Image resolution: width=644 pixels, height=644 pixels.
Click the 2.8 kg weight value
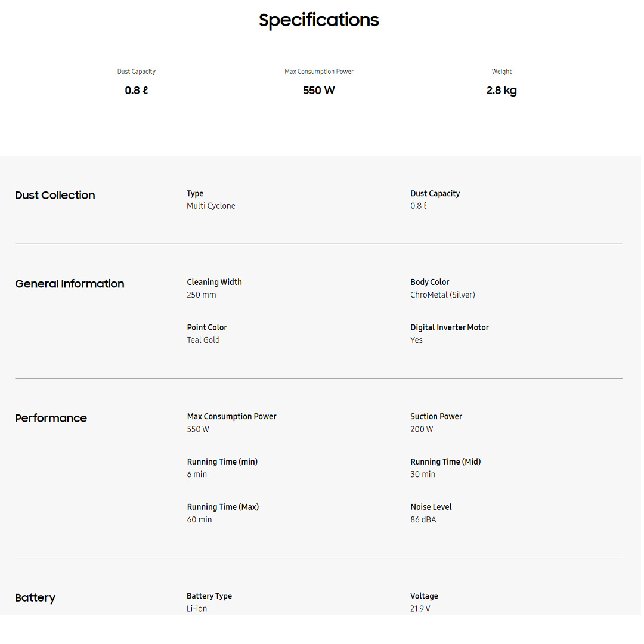pos(501,91)
